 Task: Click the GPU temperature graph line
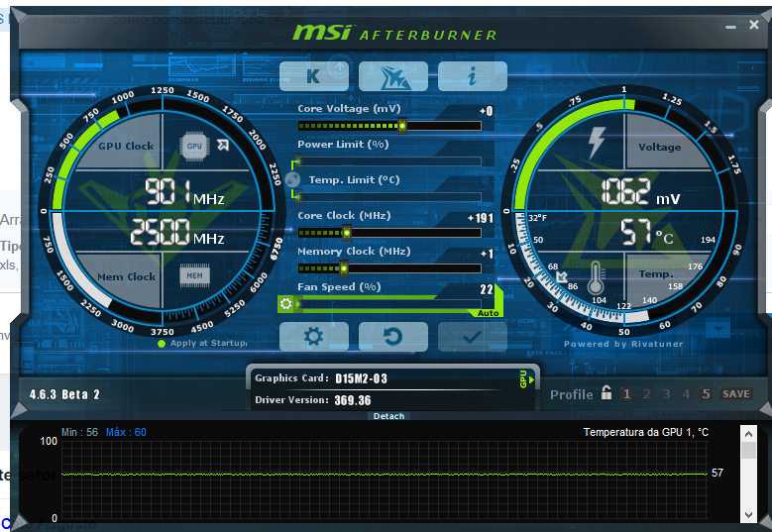point(385,474)
